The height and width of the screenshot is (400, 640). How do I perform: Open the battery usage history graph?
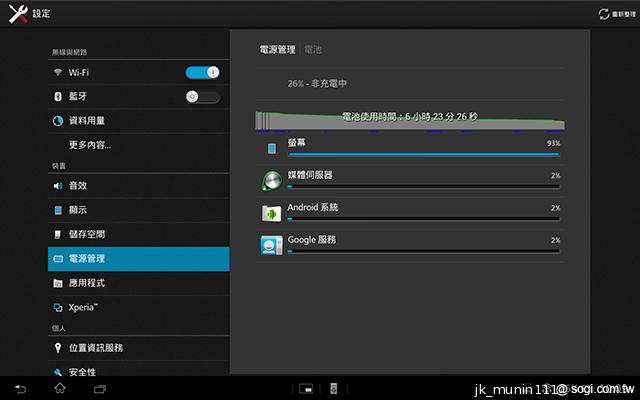tap(410, 121)
